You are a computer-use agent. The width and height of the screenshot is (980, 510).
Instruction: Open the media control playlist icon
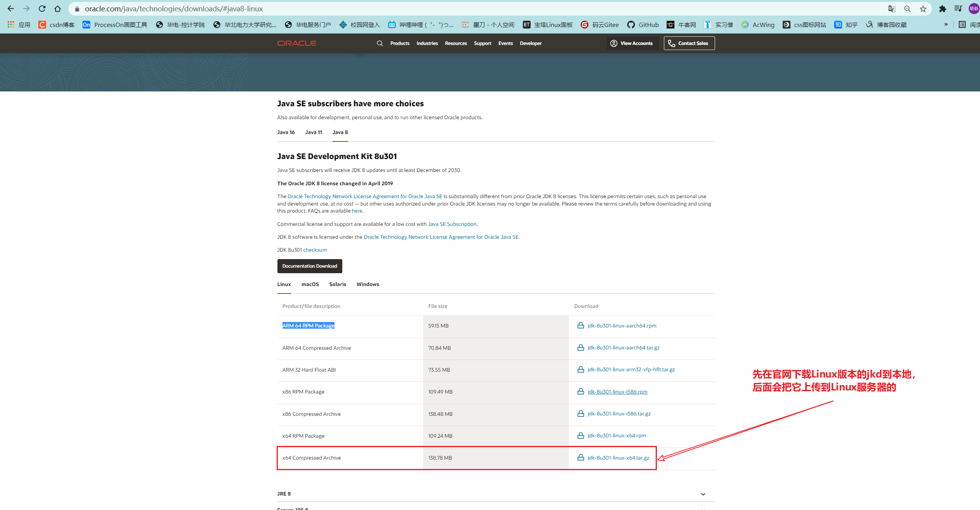958,9
